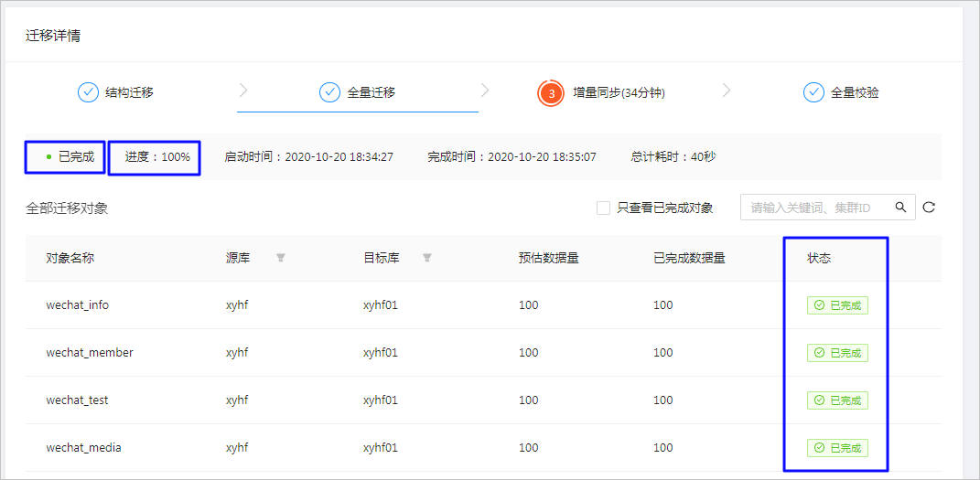Click the green-dot 已完成 overall status
Viewport: 980px width, 480px height.
click(x=70, y=156)
